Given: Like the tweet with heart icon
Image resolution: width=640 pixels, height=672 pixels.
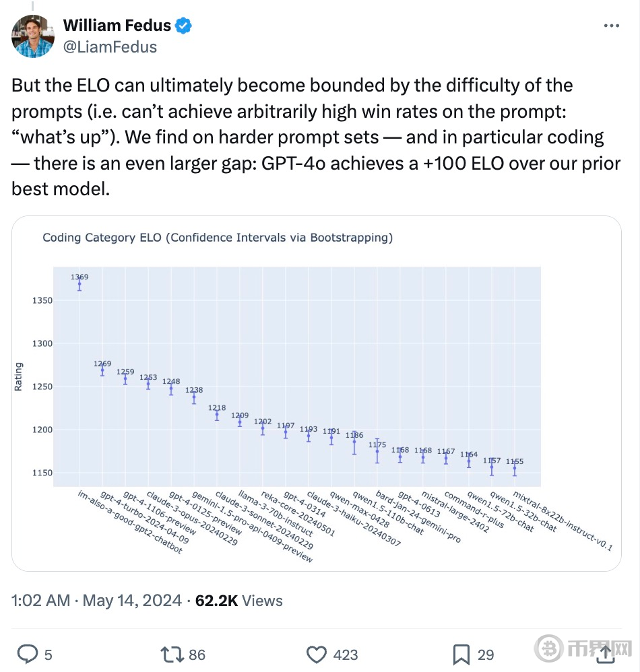Looking at the screenshot, I should click(x=317, y=654).
